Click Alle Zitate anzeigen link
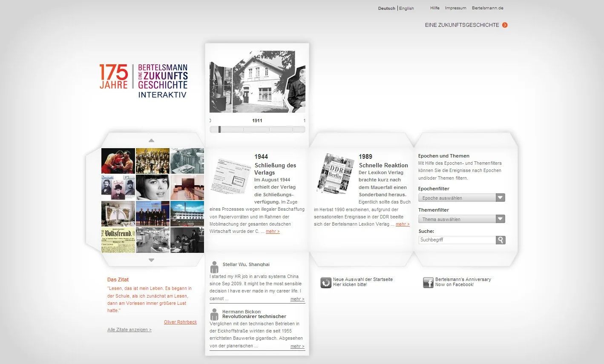Viewport: 604px width, 364px height. (129, 330)
